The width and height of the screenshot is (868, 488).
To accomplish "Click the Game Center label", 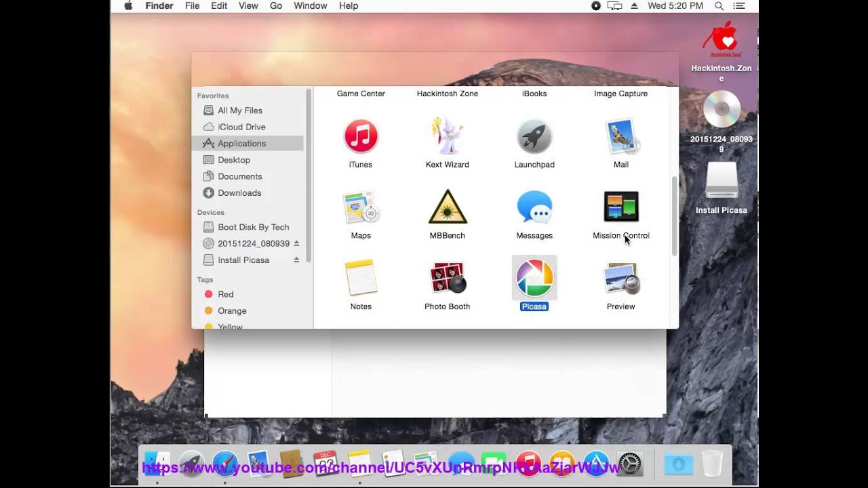I will (x=361, y=94).
